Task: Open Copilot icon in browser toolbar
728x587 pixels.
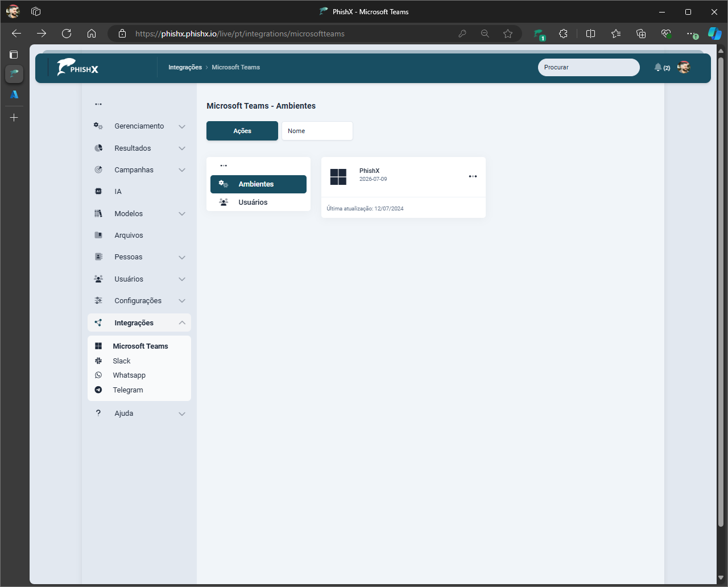Action: pos(715,34)
